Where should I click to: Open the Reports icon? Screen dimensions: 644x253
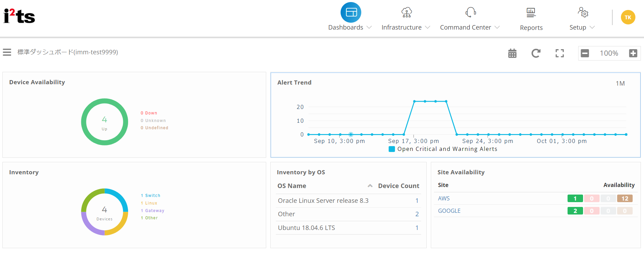[x=531, y=13]
